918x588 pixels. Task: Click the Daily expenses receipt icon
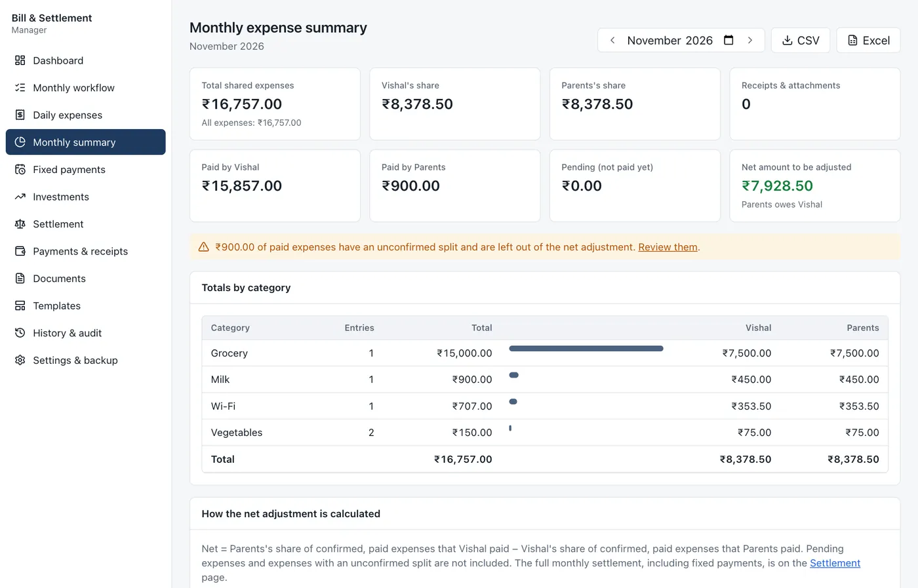pyautogui.click(x=20, y=115)
